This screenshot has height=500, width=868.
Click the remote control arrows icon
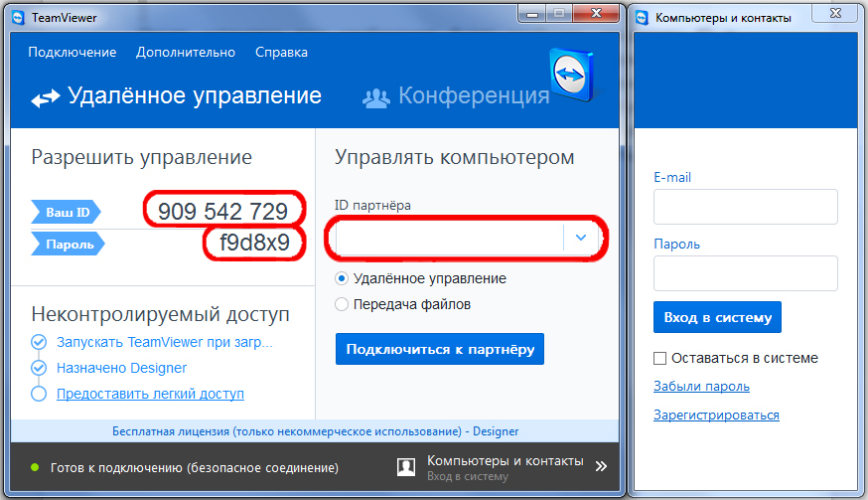pos(46,98)
